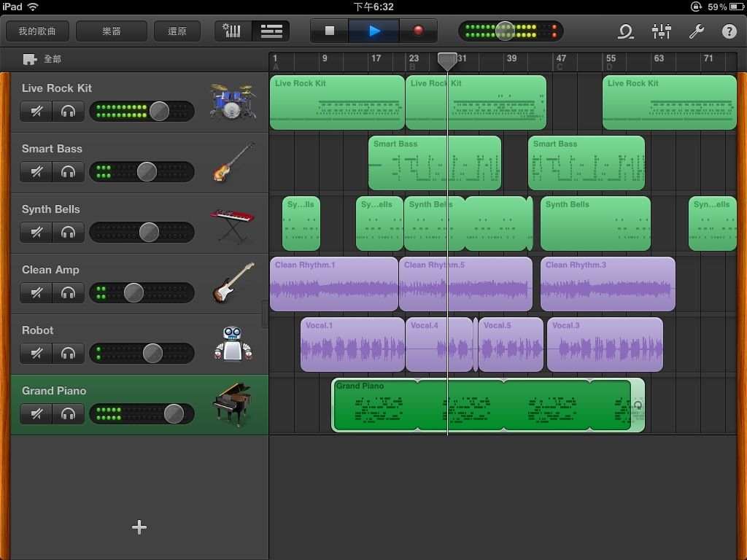747x560 pixels.
Task: Open the loop browser icon
Action: (x=625, y=31)
